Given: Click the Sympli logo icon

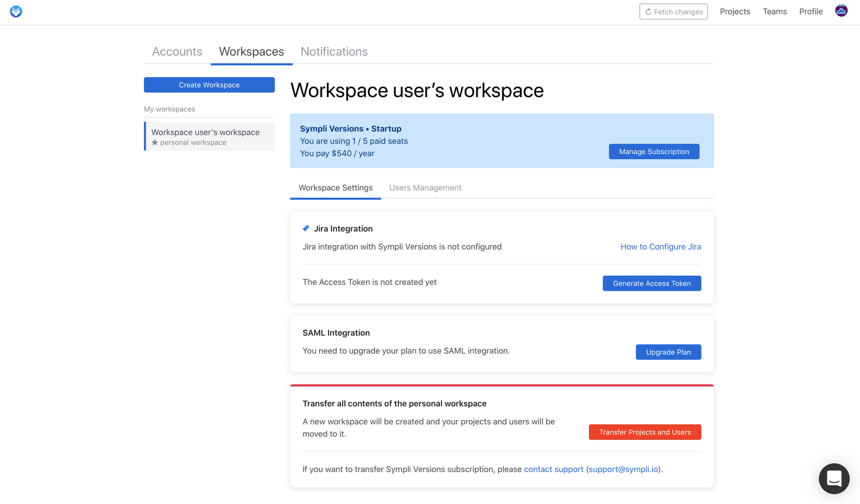Looking at the screenshot, I should point(16,11).
